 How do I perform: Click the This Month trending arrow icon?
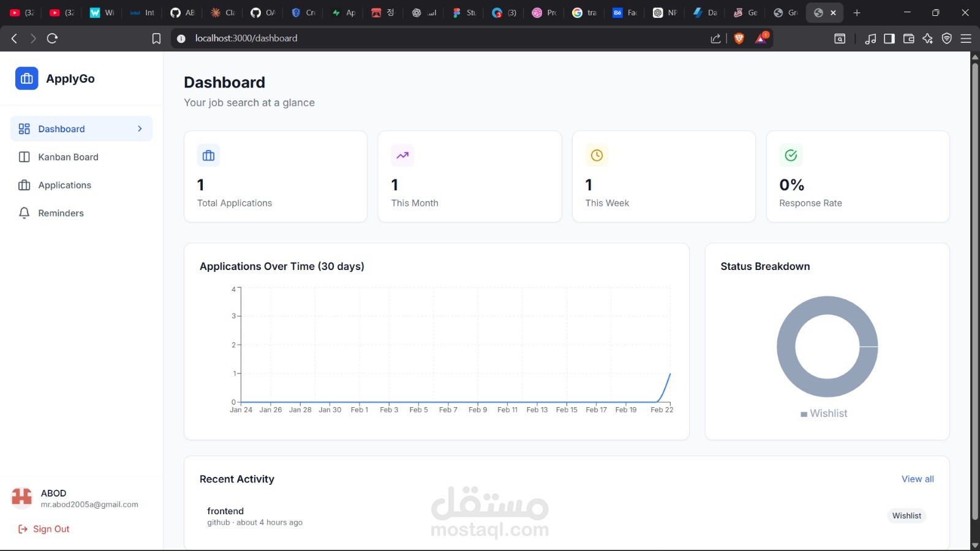tap(402, 156)
